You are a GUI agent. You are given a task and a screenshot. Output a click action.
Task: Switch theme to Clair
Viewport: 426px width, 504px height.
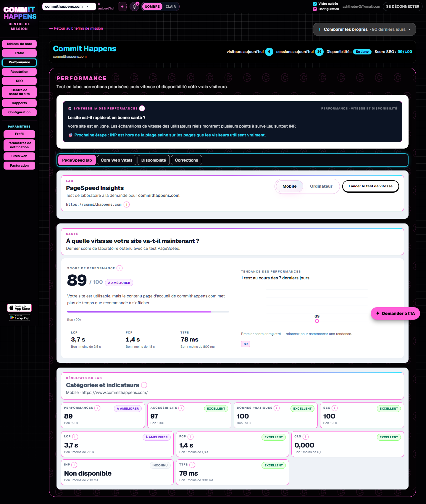click(x=171, y=7)
